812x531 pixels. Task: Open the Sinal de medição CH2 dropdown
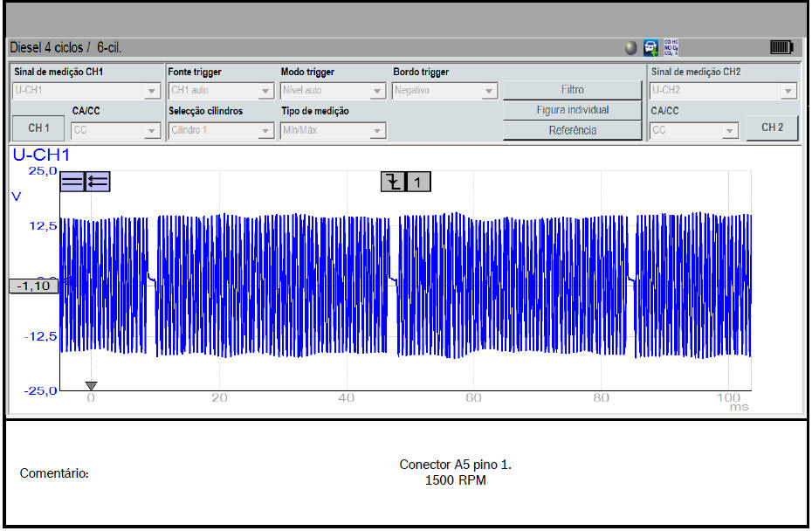pyautogui.click(x=723, y=91)
